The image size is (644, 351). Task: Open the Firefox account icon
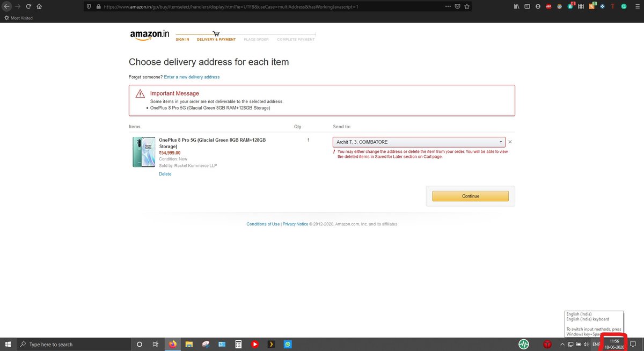[537, 6]
